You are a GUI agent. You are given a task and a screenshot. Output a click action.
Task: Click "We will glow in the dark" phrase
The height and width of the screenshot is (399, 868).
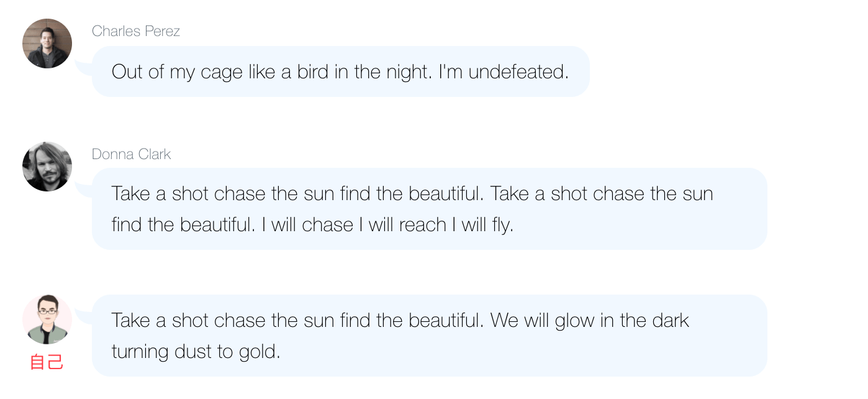589,321
